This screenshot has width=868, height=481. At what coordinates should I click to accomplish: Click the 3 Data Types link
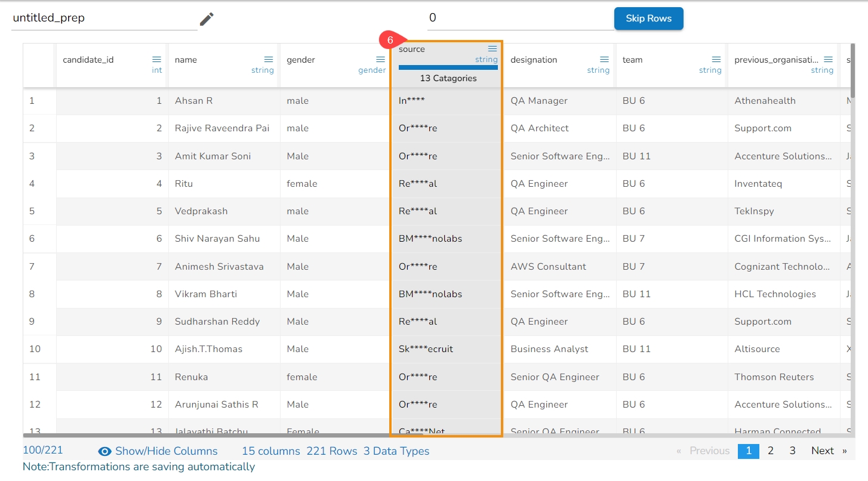tap(396, 451)
